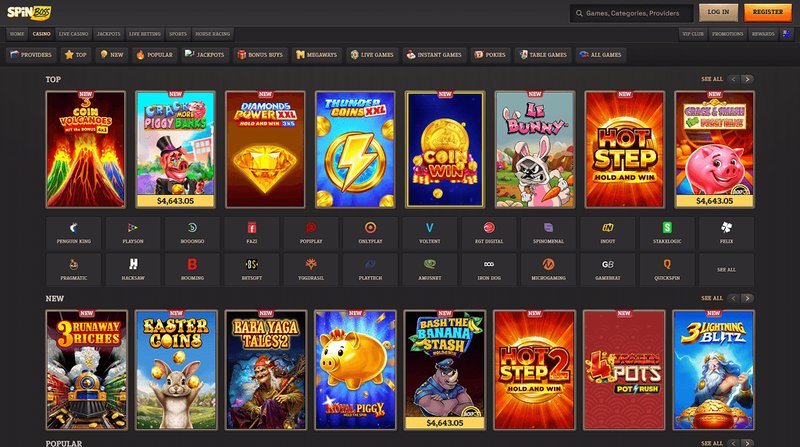Image resolution: width=800 pixels, height=447 pixels.
Task: Open the Sports tab
Action: click(178, 34)
